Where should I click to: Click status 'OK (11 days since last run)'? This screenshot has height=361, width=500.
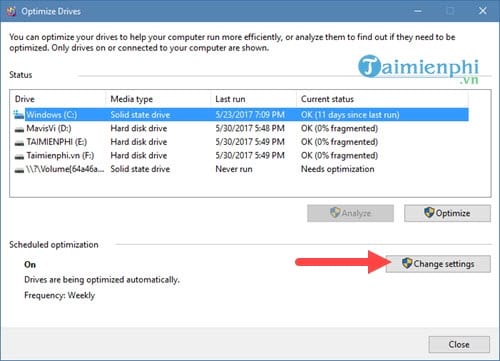point(350,115)
